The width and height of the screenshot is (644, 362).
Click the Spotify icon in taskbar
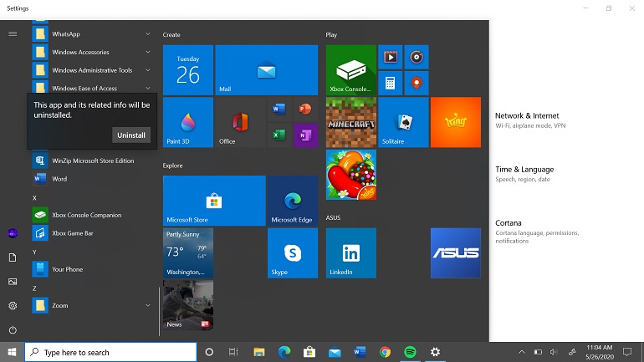click(x=410, y=352)
